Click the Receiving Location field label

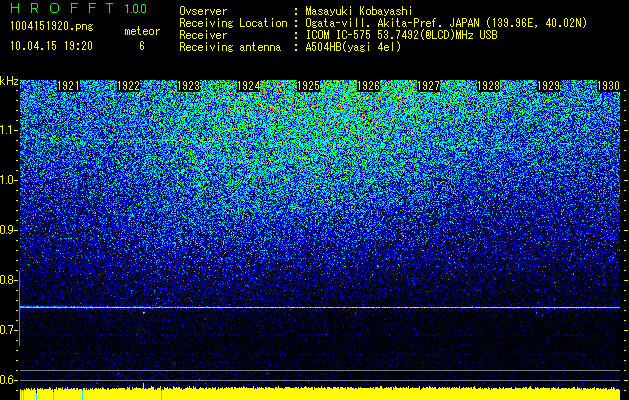[233, 23]
